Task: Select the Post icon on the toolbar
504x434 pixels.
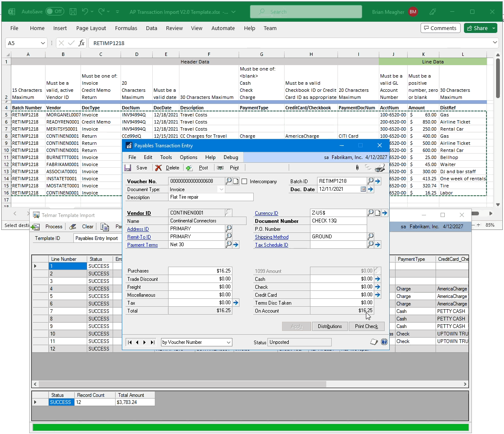Action: [x=189, y=167]
